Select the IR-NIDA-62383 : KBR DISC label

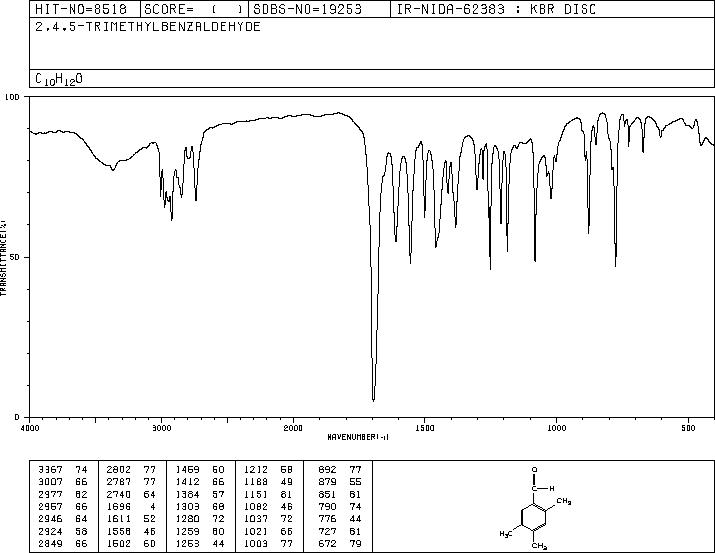496,9
